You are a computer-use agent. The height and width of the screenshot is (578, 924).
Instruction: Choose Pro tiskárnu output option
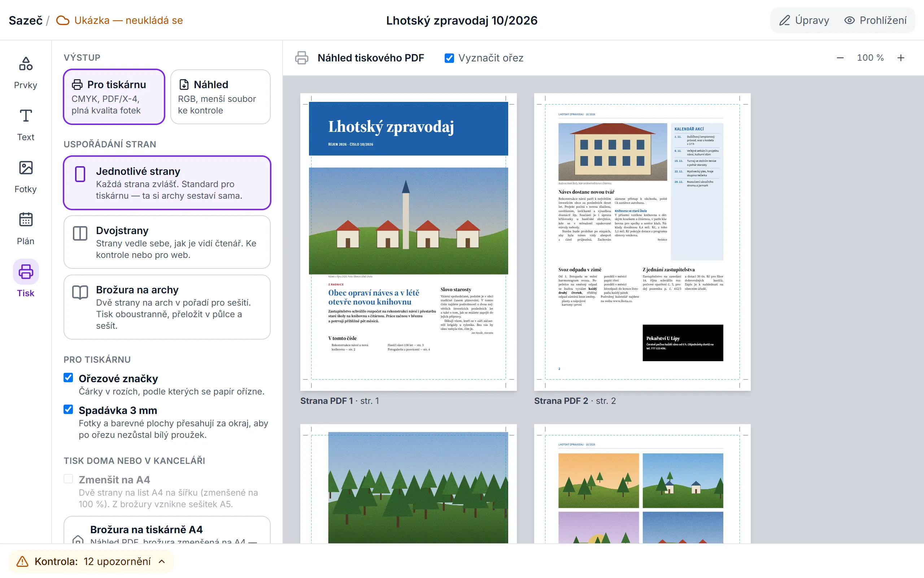[x=114, y=97]
